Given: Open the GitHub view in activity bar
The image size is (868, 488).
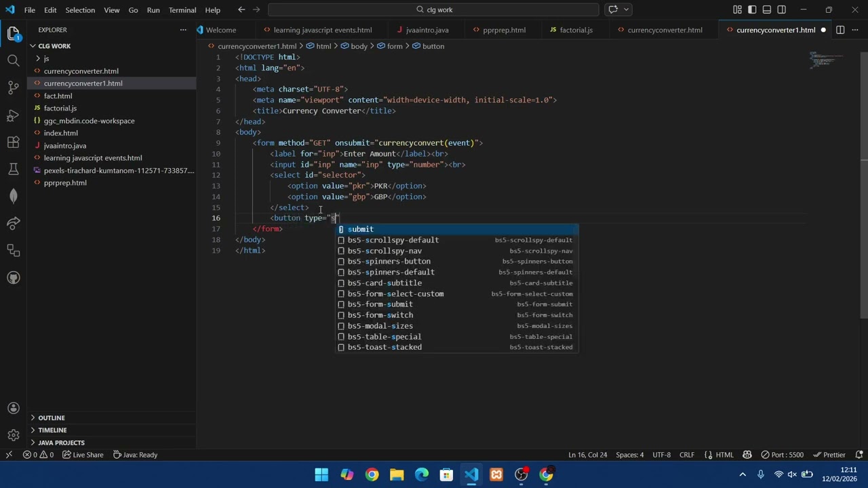Looking at the screenshot, I should pyautogui.click(x=13, y=277).
